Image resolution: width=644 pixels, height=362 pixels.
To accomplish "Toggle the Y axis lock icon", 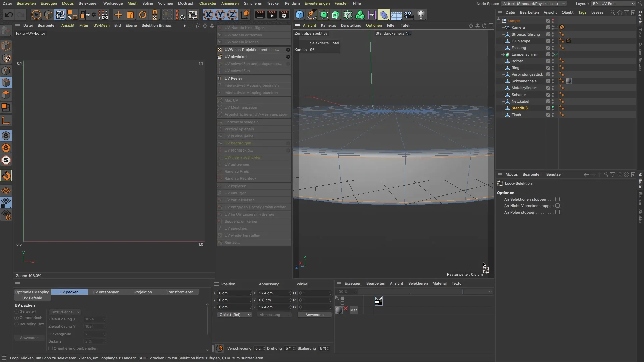I will (x=220, y=15).
